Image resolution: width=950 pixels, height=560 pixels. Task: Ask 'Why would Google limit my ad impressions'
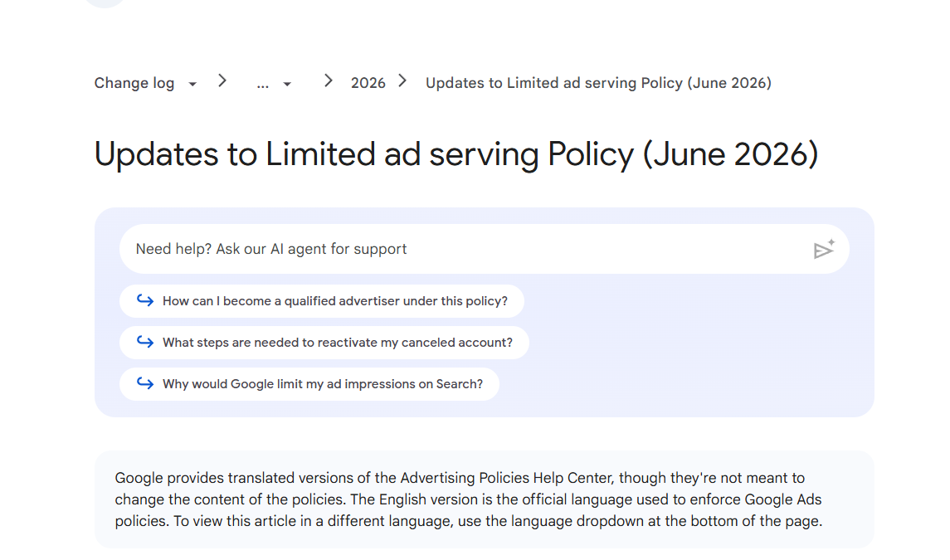tap(309, 384)
